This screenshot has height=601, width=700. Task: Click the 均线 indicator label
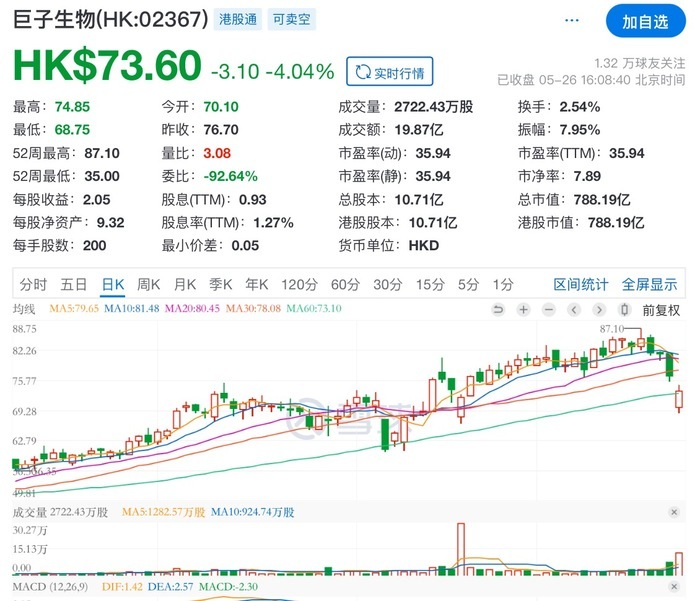click(24, 309)
